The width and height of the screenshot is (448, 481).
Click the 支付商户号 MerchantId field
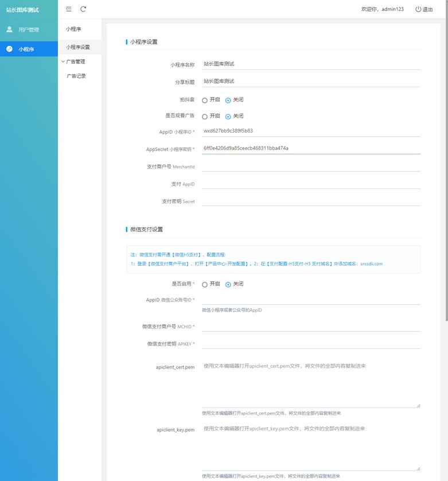point(311,166)
